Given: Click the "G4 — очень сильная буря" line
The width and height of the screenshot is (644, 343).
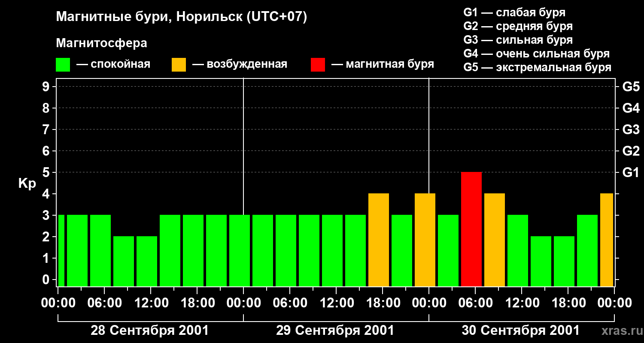Looking at the screenshot, I should coord(537,54).
